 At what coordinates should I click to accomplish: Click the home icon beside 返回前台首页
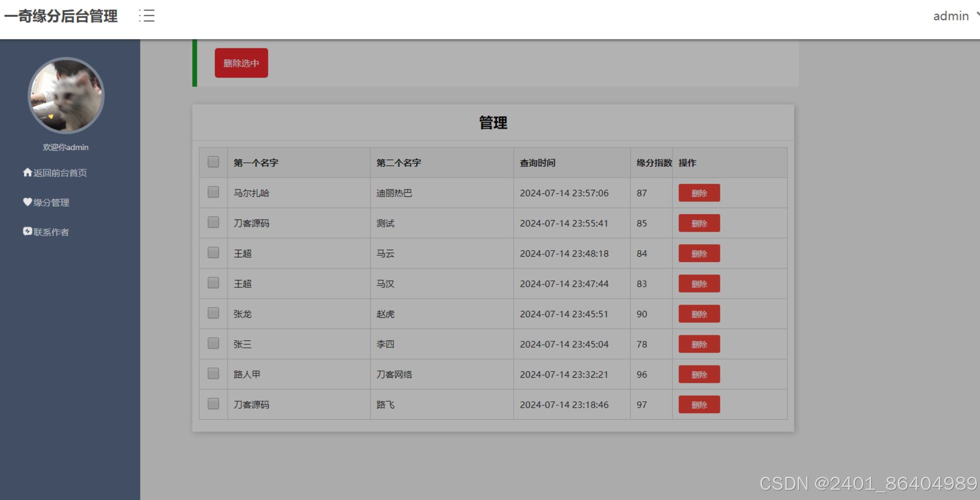point(27,172)
